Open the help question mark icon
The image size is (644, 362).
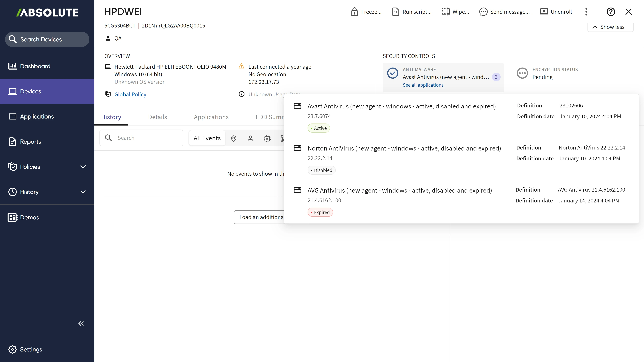click(x=611, y=12)
